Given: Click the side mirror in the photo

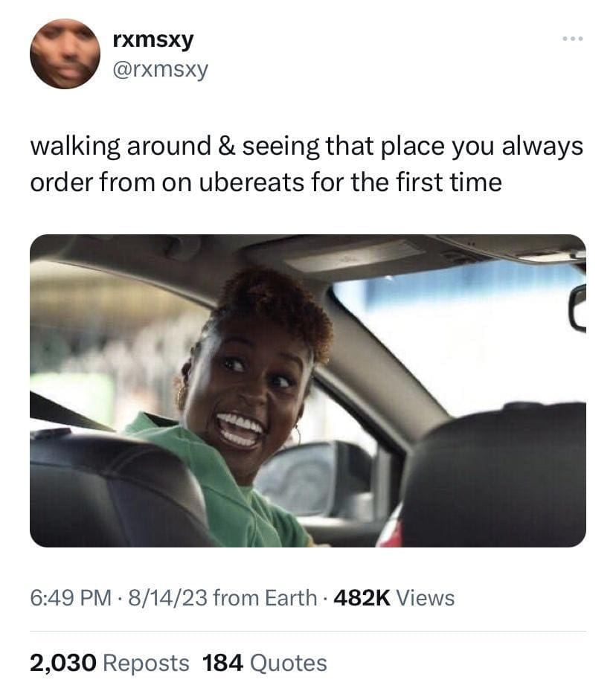Looking at the screenshot, I should click(298, 480).
